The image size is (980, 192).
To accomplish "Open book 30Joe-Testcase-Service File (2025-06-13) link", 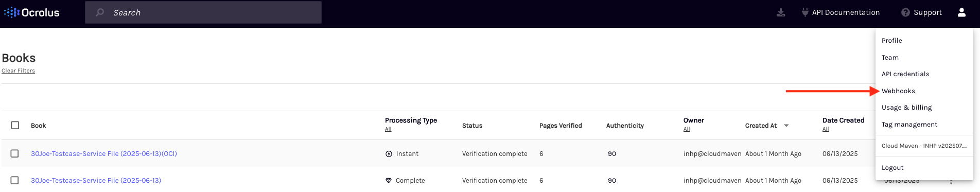I will click(96, 181).
